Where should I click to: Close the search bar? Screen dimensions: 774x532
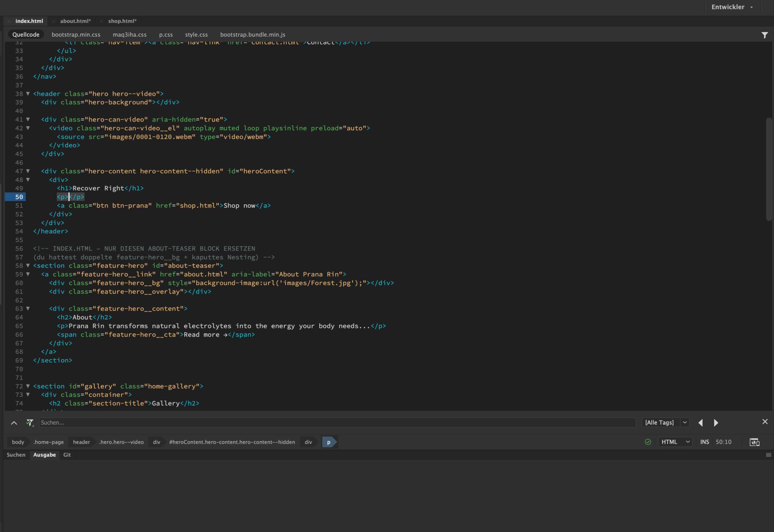(765, 422)
